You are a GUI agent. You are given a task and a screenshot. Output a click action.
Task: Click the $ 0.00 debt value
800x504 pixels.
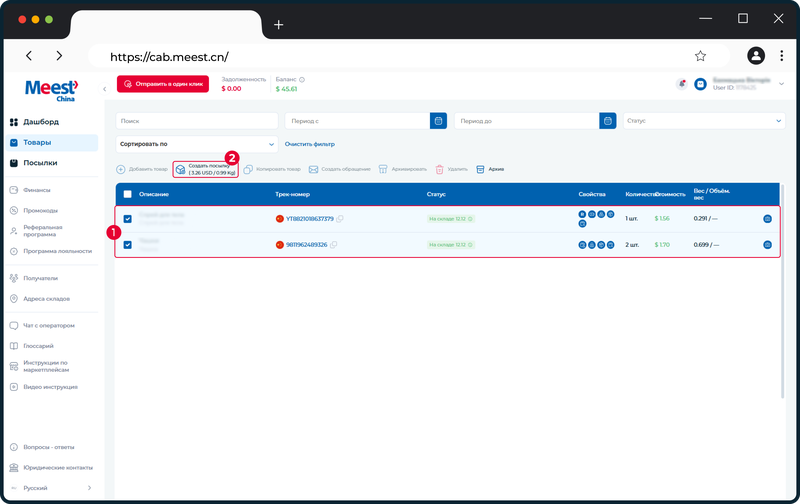click(x=231, y=89)
